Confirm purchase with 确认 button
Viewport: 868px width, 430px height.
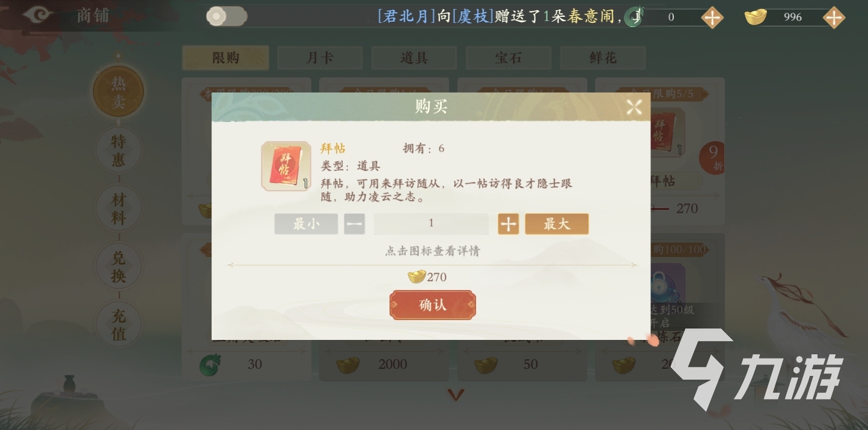click(433, 305)
